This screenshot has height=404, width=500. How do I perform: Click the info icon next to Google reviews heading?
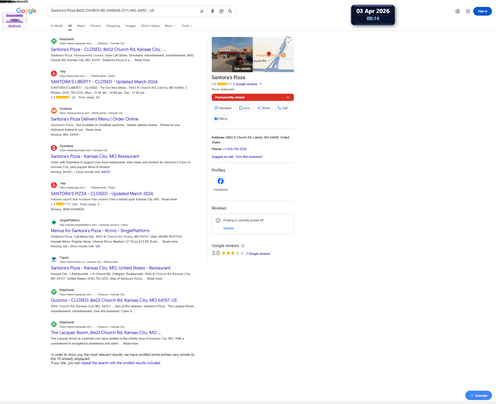[243, 246]
